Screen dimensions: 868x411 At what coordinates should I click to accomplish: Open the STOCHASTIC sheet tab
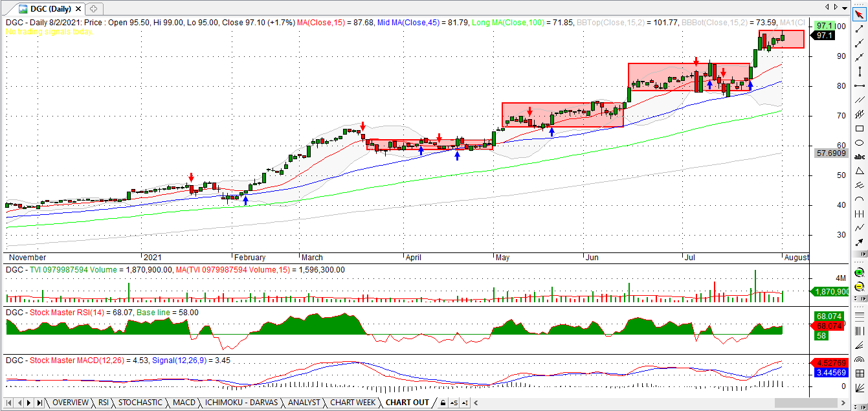[140, 403]
